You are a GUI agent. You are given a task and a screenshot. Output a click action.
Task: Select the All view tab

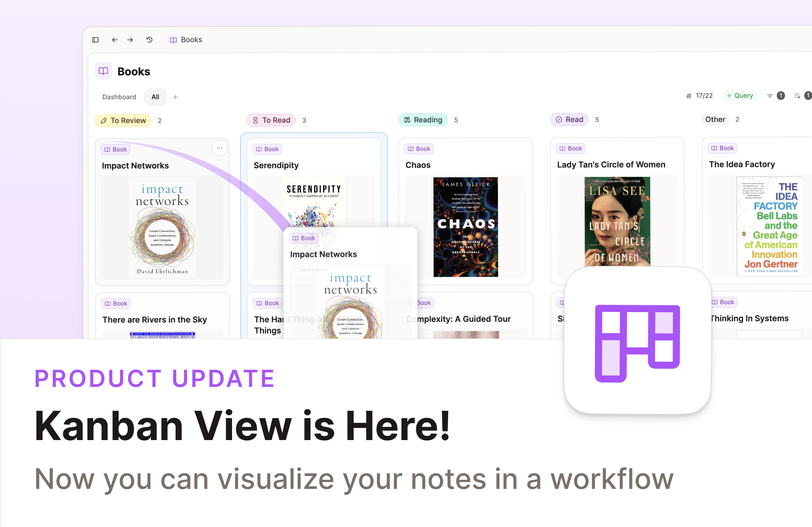155,97
